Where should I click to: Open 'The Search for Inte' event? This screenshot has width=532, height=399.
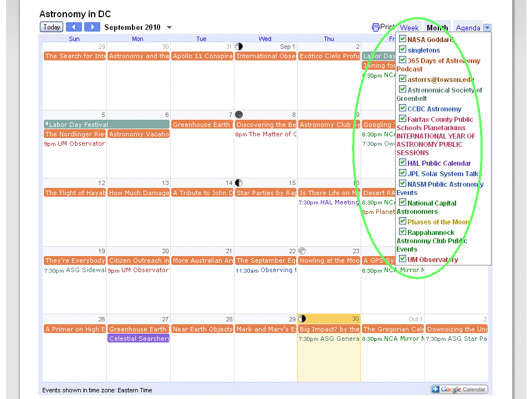(75, 56)
